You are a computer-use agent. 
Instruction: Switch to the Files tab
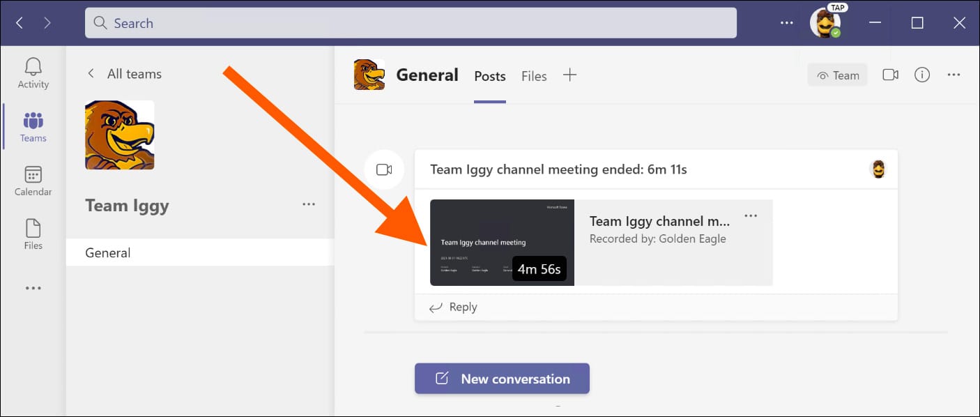point(534,77)
